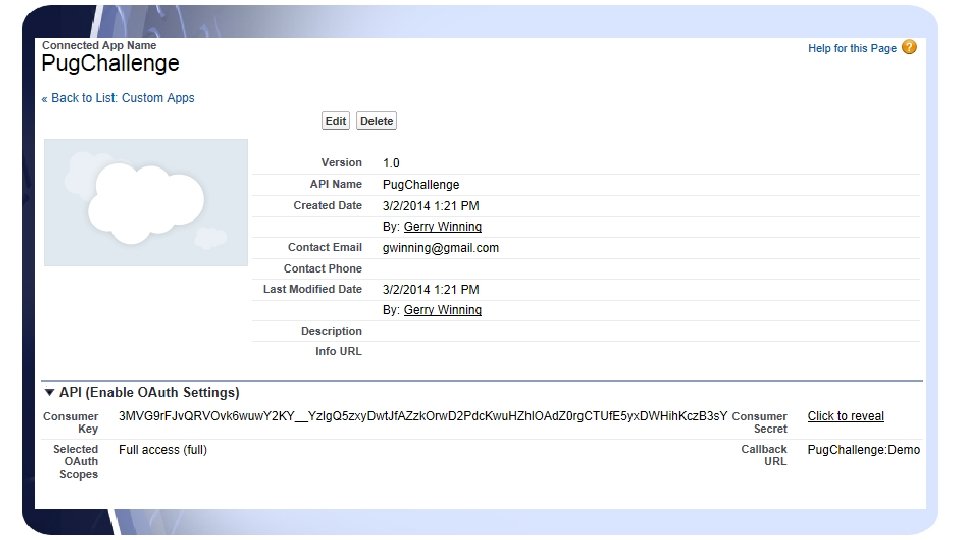
Task: Click the Description field label
Action: pyautogui.click(x=331, y=331)
